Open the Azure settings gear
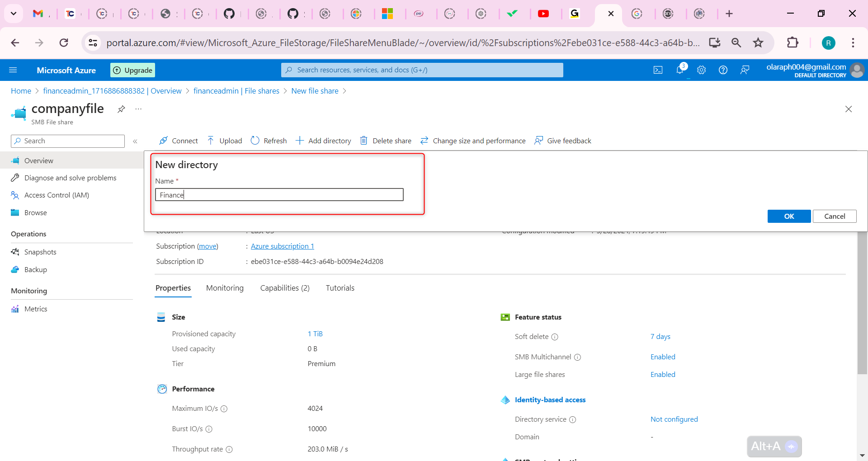 [x=701, y=70]
